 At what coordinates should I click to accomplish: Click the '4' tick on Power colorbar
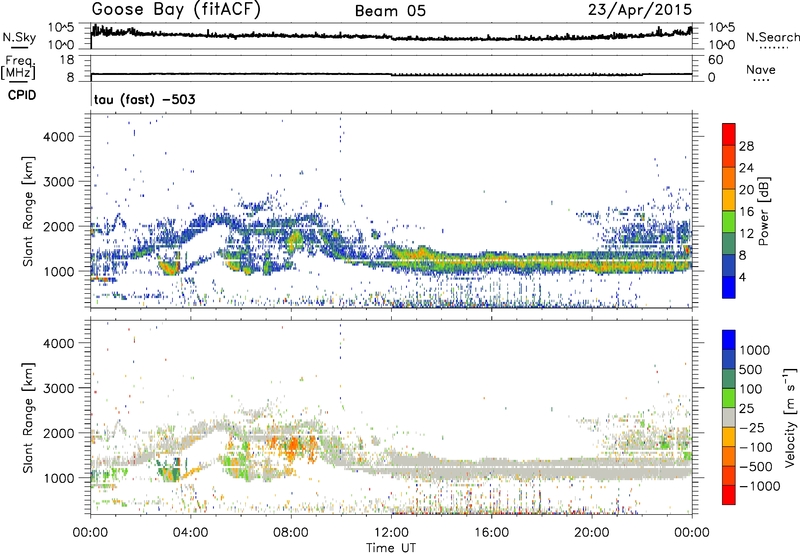tap(742, 278)
